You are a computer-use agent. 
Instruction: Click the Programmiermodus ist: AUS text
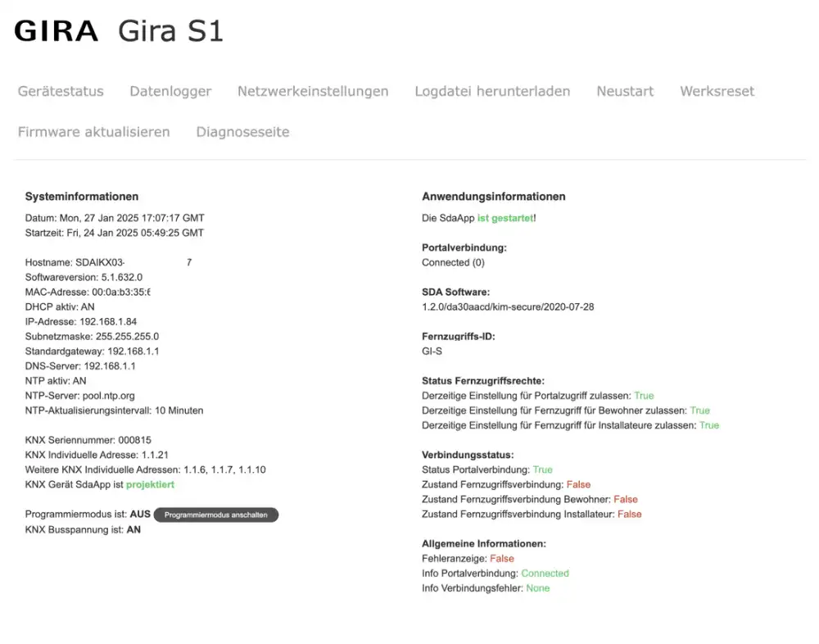pyautogui.click(x=88, y=515)
